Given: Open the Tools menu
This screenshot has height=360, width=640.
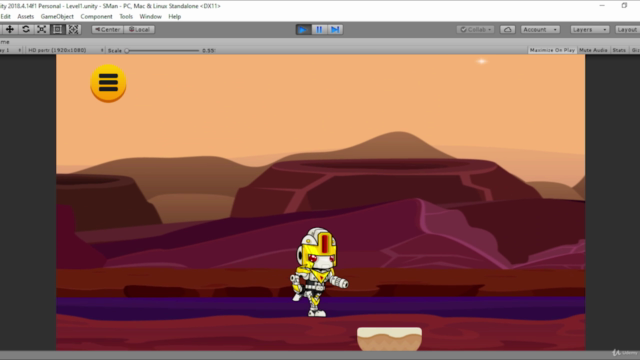Looking at the screenshot, I should (x=126, y=16).
